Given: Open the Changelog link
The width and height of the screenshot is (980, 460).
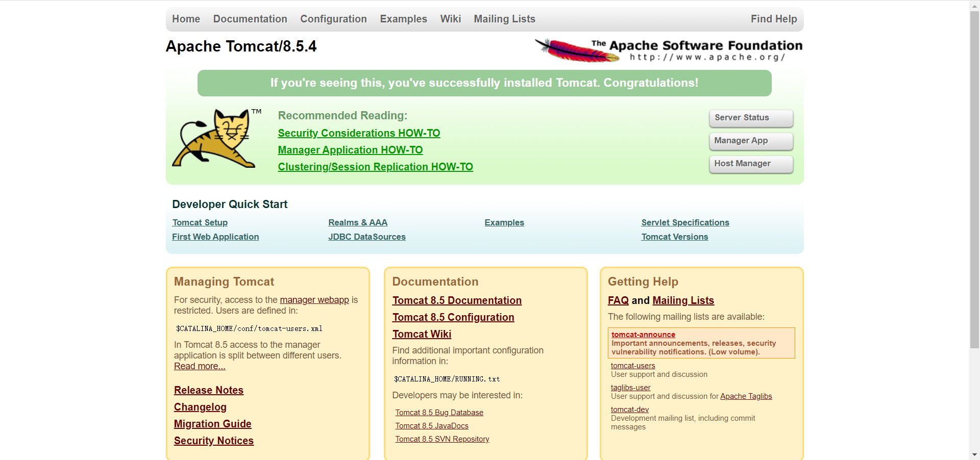Looking at the screenshot, I should pos(200,407).
